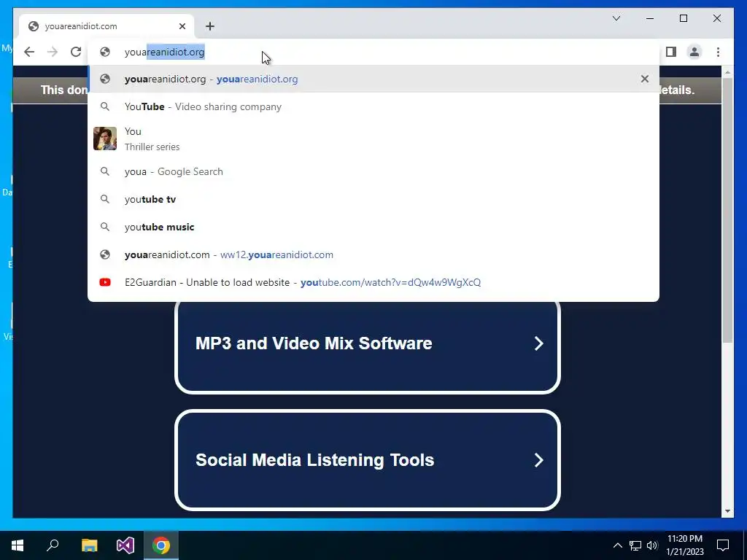Image resolution: width=747 pixels, height=560 pixels.
Task: Select the youareanidiot.com tab
Action: click(x=107, y=26)
